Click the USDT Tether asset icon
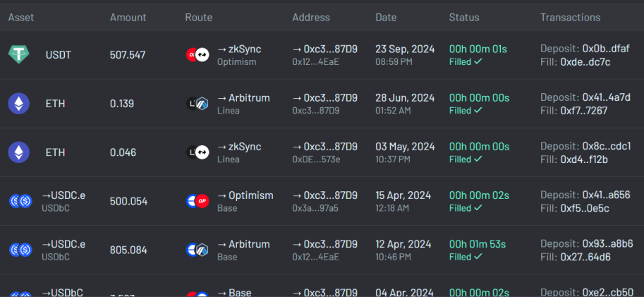Image resolution: width=644 pixels, height=297 pixels. pos(19,54)
